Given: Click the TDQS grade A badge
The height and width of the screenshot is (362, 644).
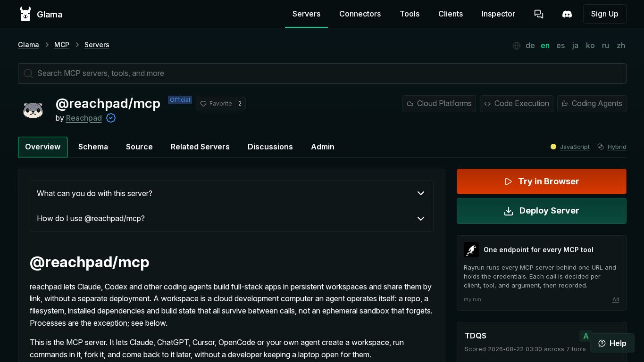Looking at the screenshot, I should [586, 336].
